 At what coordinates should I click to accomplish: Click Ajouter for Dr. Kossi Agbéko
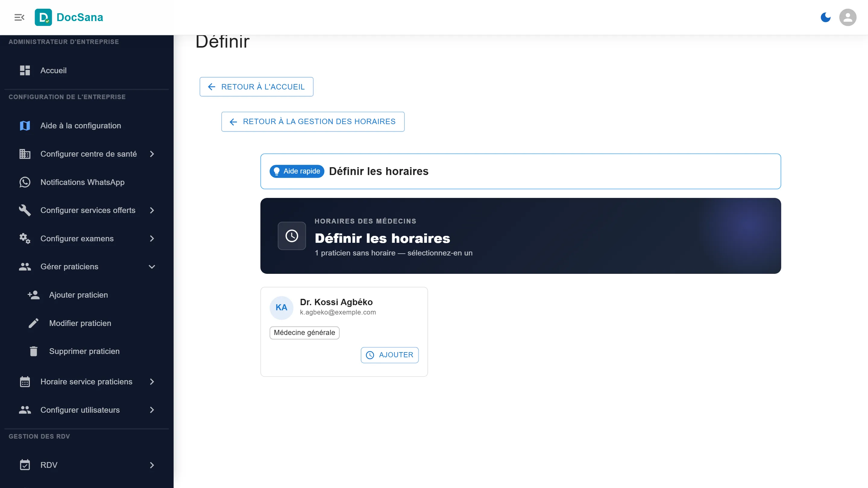pos(389,355)
